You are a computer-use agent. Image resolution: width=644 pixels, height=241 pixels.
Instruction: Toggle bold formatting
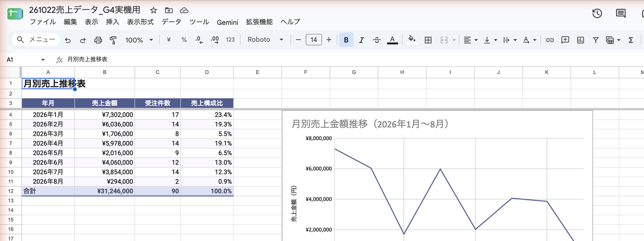click(x=346, y=40)
